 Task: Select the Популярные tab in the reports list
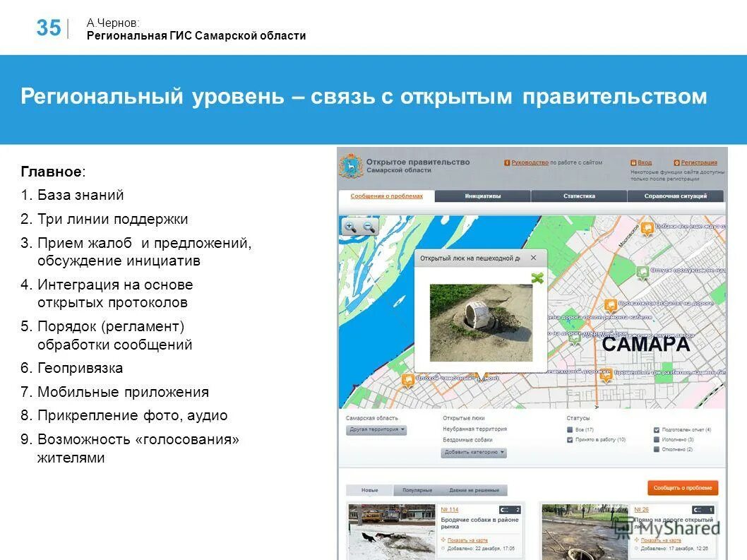pos(417,491)
